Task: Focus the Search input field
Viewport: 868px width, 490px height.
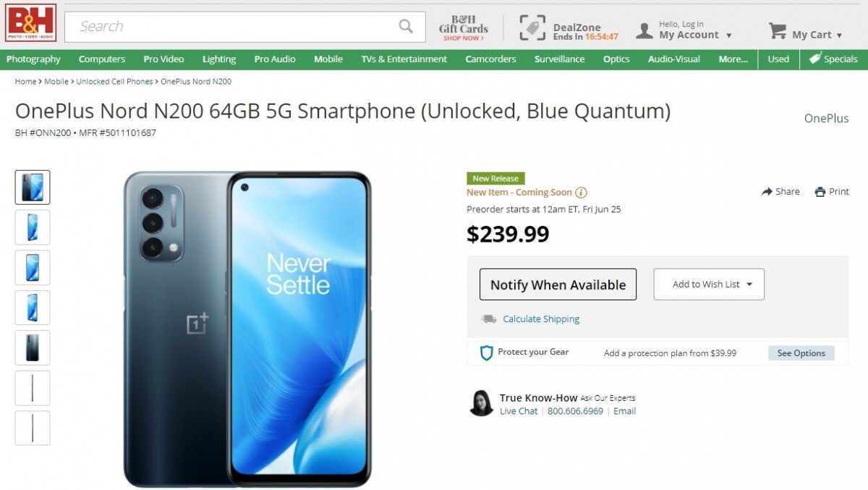Action: [x=231, y=27]
